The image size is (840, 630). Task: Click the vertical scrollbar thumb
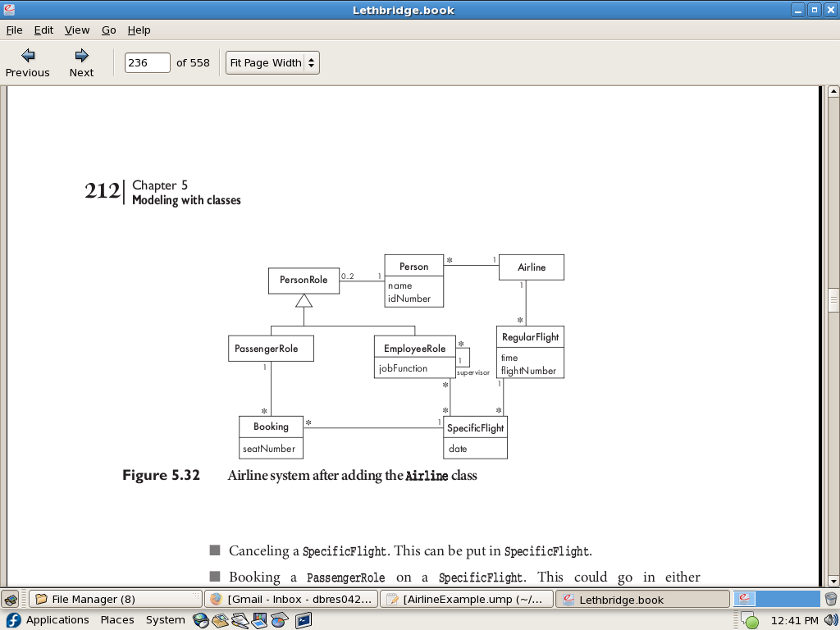833,300
